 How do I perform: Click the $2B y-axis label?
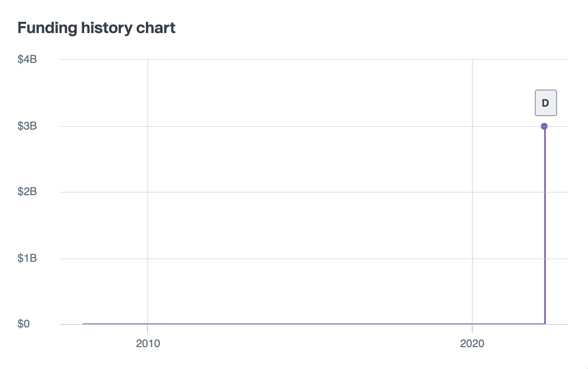tap(27, 192)
